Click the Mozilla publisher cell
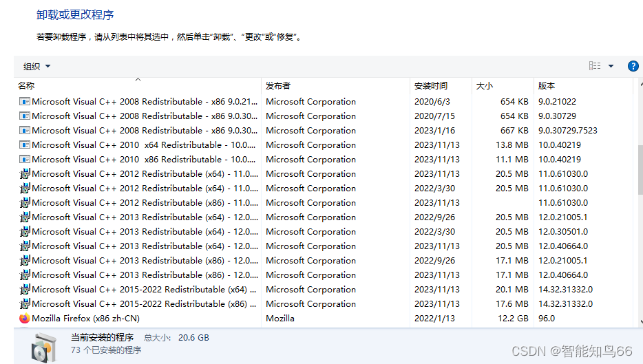 [x=280, y=318]
